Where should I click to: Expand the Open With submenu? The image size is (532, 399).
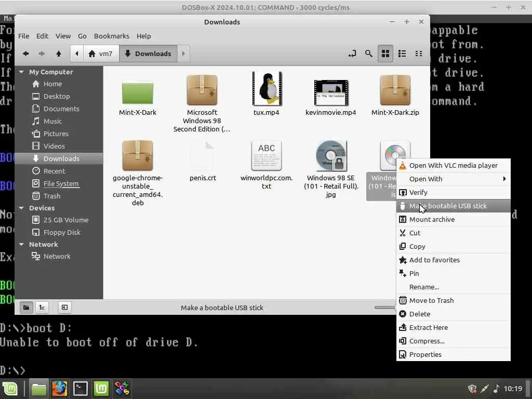[453, 179]
